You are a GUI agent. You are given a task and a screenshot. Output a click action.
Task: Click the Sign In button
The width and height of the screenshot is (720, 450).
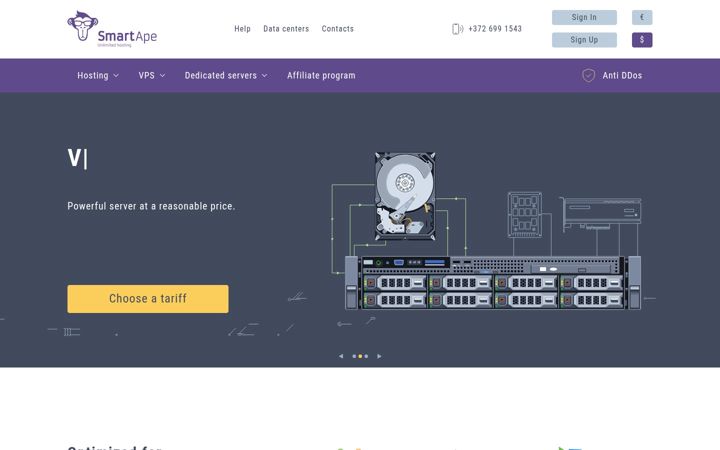(584, 17)
